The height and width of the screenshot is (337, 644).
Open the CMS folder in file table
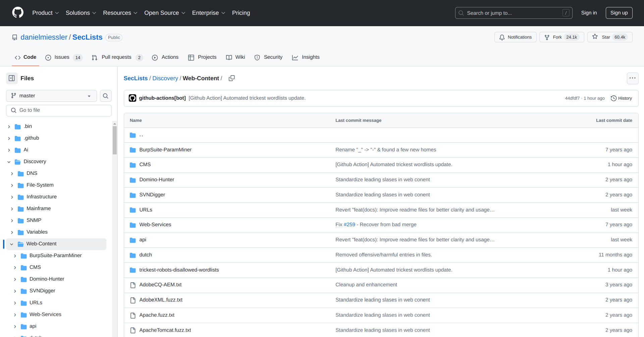(x=145, y=164)
